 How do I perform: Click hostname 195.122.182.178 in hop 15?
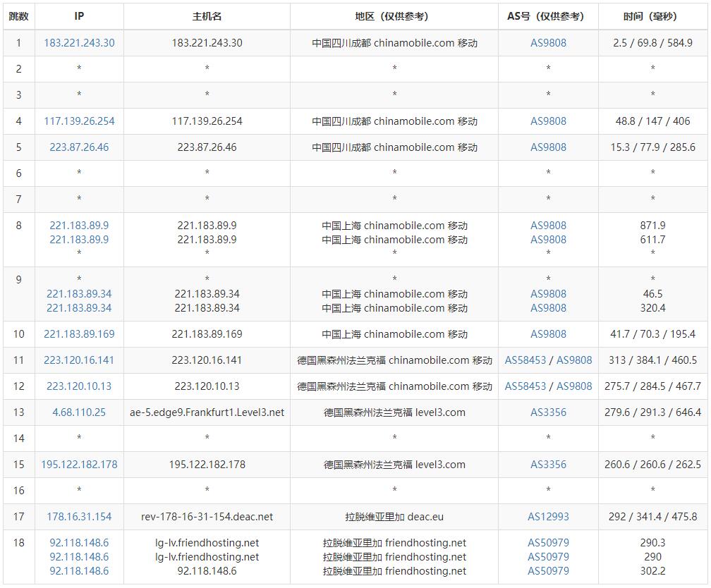coord(207,465)
